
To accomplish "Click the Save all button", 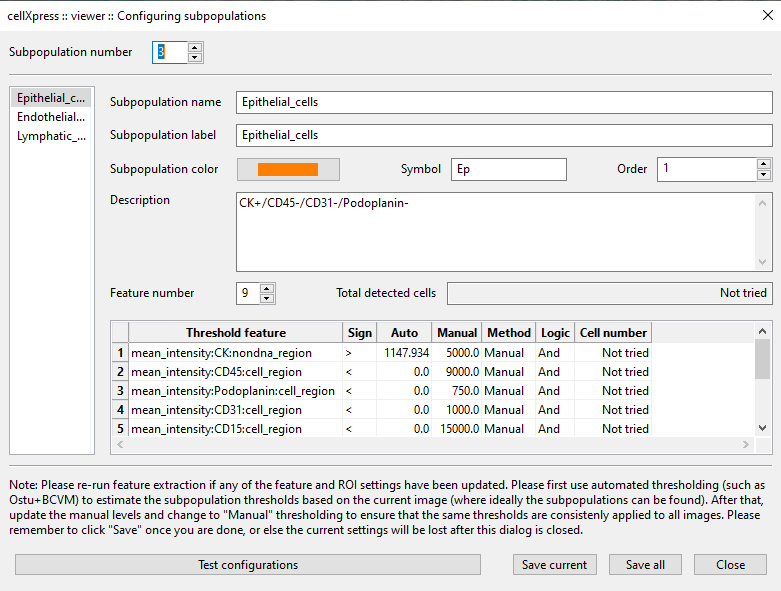I will coord(645,565).
